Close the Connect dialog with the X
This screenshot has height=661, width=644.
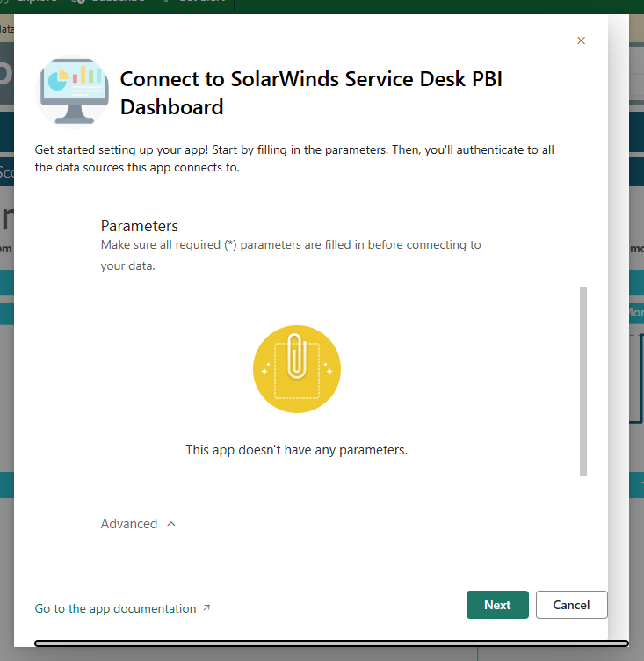tap(581, 40)
